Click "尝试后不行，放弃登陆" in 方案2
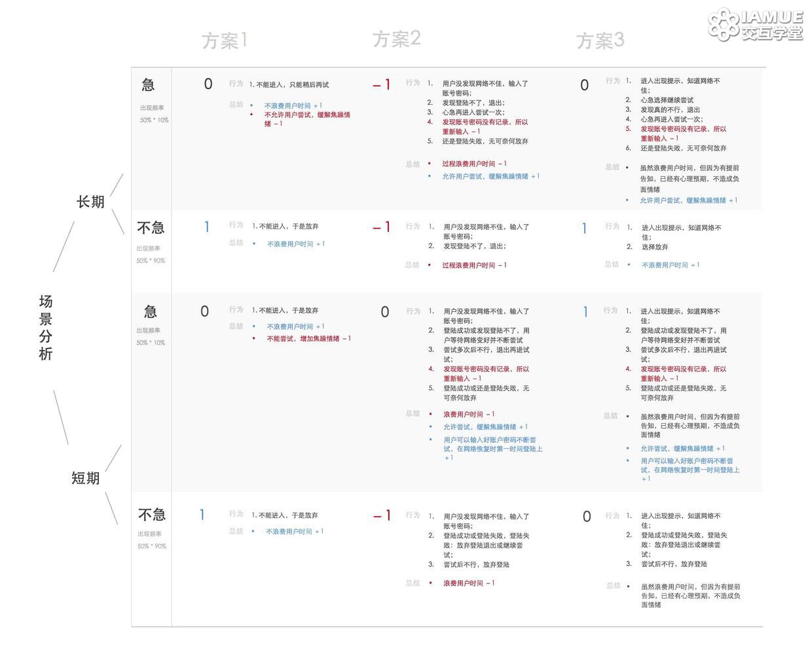This screenshot has height=655, width=812. pyautogui.click(x=476, y=565)
